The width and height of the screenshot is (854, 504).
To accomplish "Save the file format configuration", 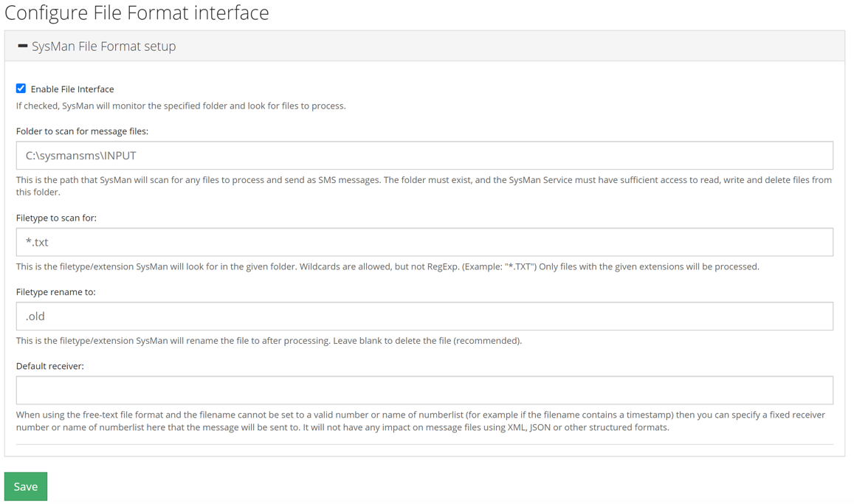I will (25, 486).
